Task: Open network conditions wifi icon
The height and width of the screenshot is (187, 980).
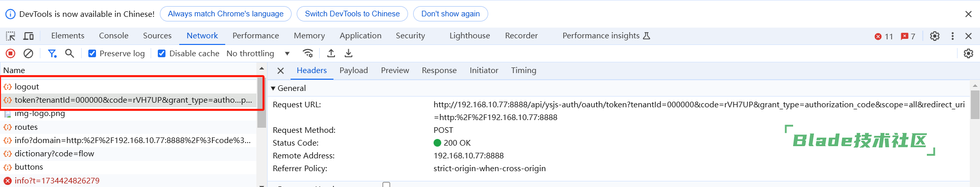Action: coord(307,53)
